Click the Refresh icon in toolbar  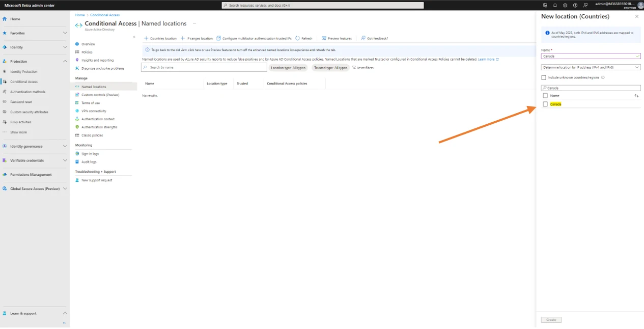298,38
